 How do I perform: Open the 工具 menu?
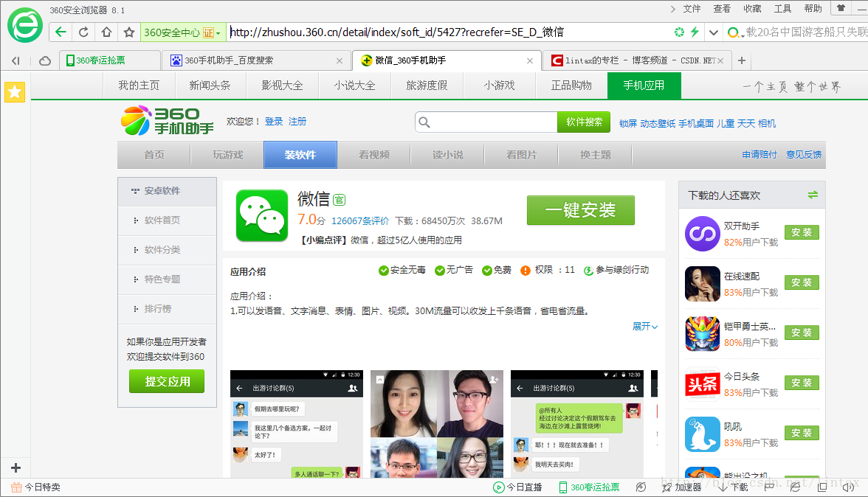tap(782, 8)
